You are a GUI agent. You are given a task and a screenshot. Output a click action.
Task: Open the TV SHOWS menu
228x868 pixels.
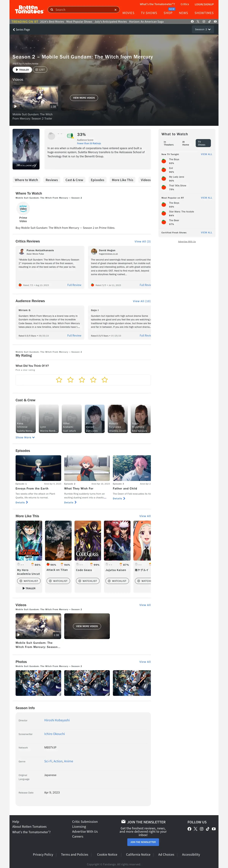(149, 13)
